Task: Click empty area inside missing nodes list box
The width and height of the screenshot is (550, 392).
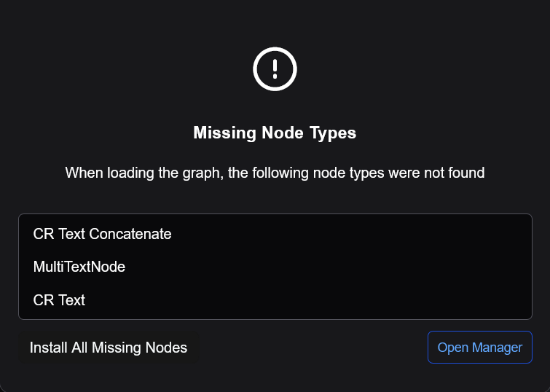Action: pyautogui.click(x=351, y=267)
